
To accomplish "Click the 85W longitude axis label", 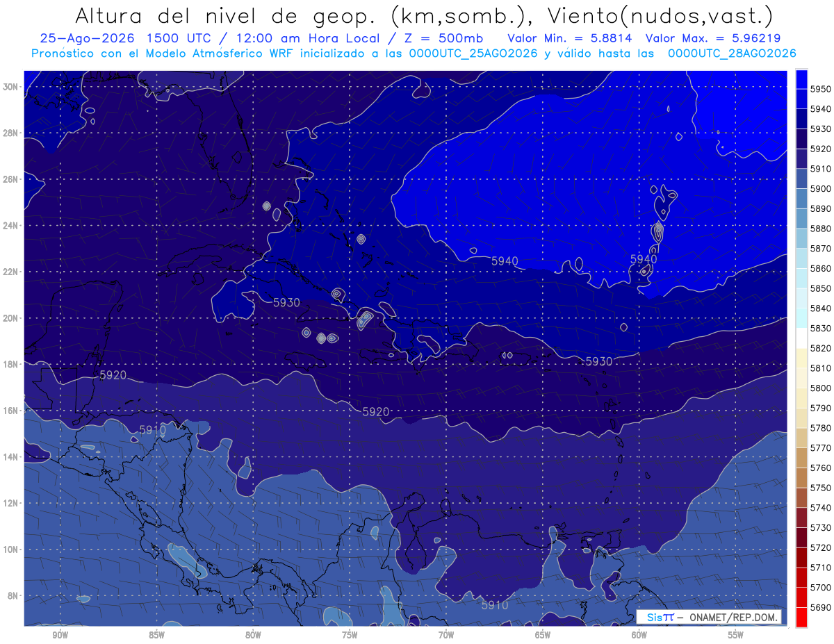I will (156, 635).
